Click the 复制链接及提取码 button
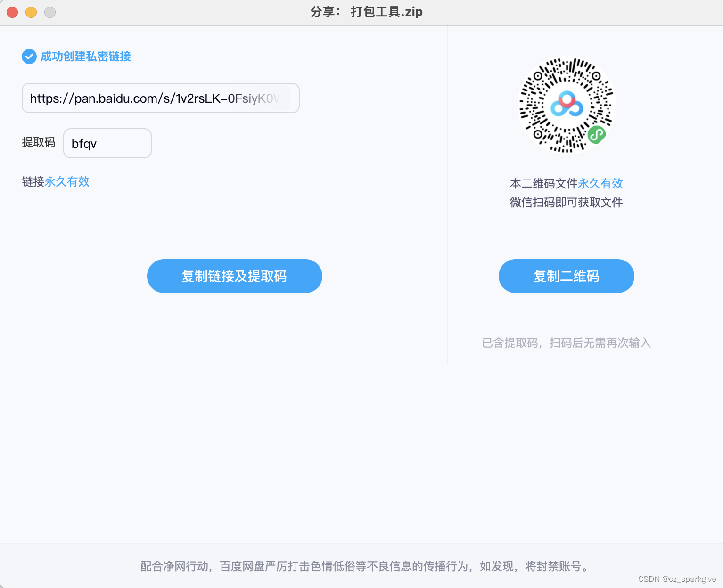This screenshot has width=723, height=588. [234, 276]
